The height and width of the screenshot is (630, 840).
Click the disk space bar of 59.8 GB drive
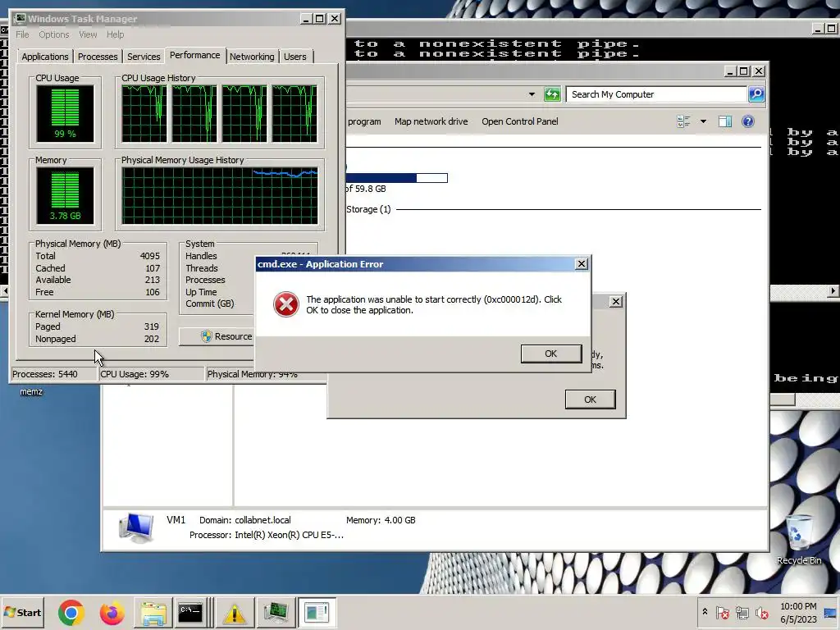coord(396,178)
